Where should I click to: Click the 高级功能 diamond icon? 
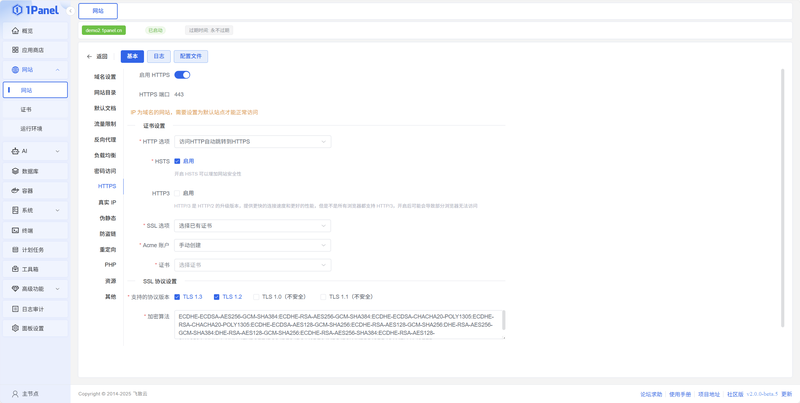click(15, 289)
